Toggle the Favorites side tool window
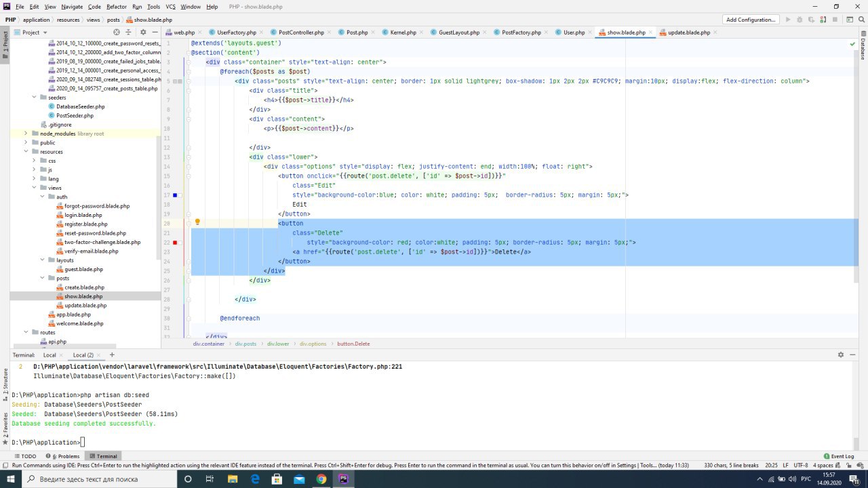 [x=5, y=428]
